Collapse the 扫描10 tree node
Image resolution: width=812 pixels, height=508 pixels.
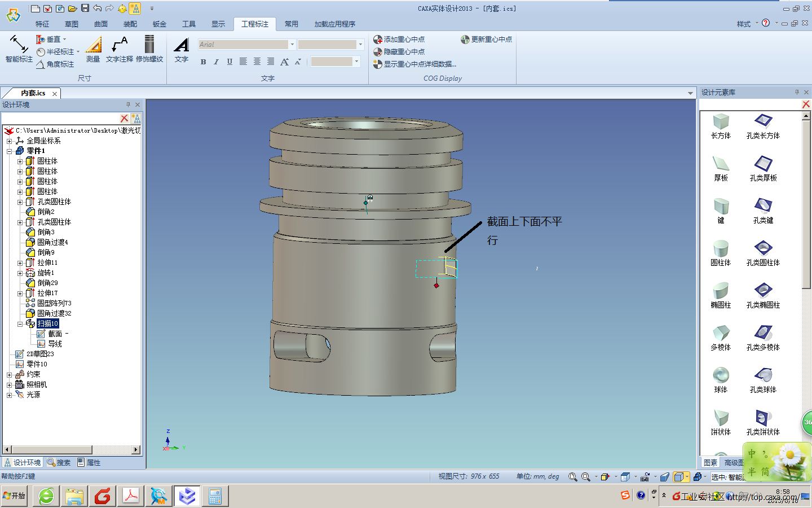20,324
